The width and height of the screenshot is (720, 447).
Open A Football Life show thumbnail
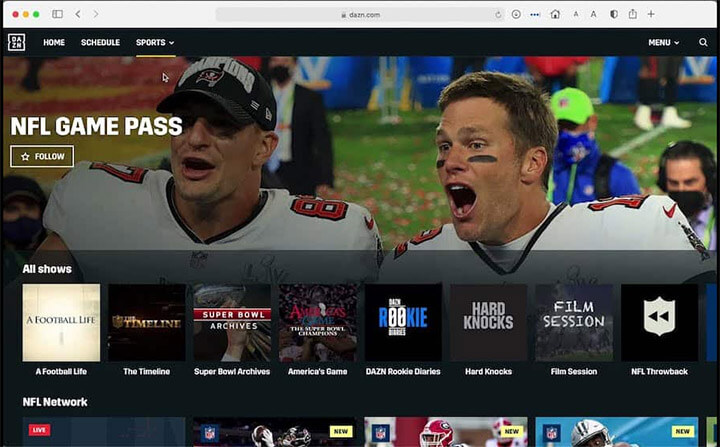[x=61, y=323]
